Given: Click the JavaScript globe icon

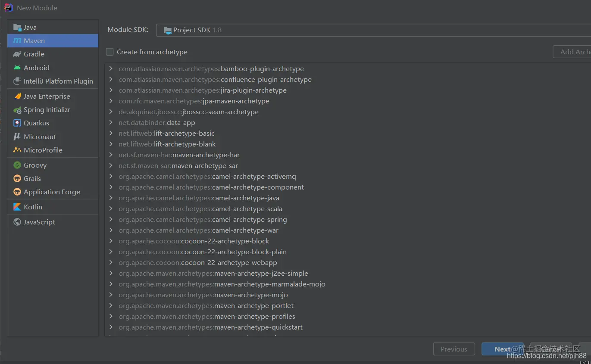Looking at the screenshot, I should [x=17, y=222].
